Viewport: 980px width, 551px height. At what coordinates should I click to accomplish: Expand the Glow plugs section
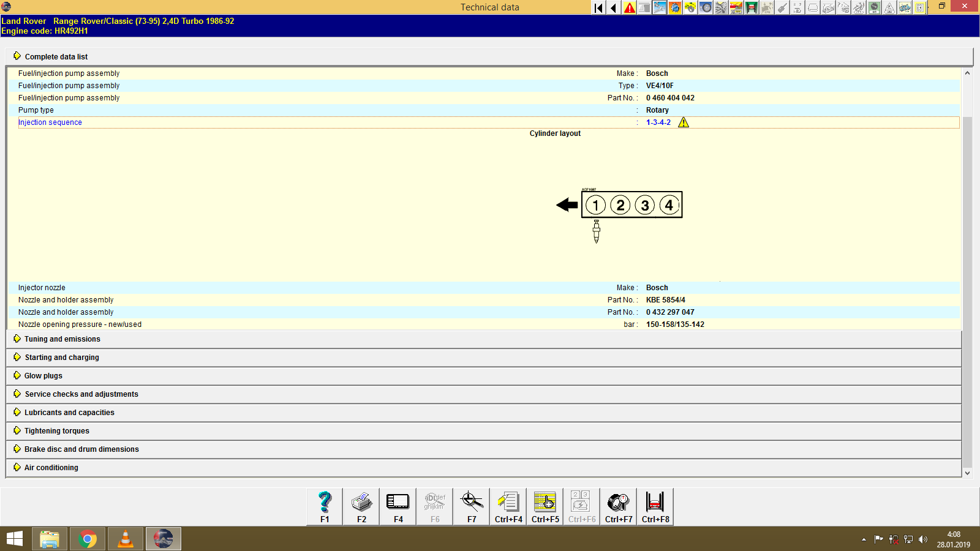[42, 375]
